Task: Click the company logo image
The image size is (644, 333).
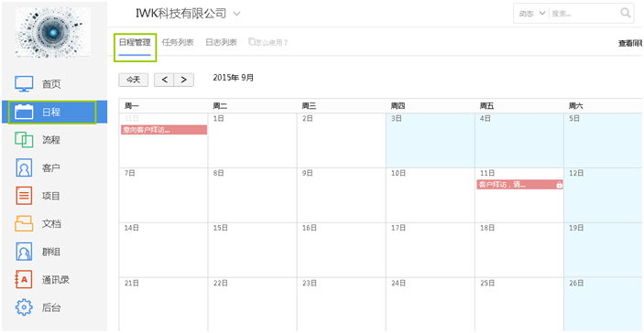Action: point(53,32)
